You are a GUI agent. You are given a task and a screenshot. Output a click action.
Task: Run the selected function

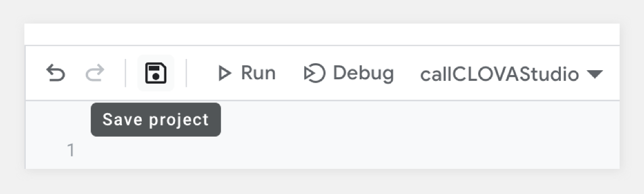click(246, 73)
